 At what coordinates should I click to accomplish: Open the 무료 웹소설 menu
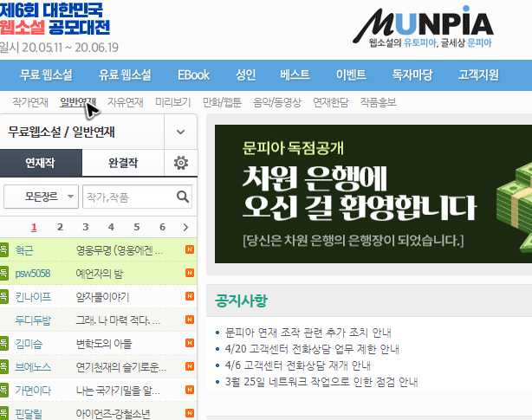[x=46, y=75]
